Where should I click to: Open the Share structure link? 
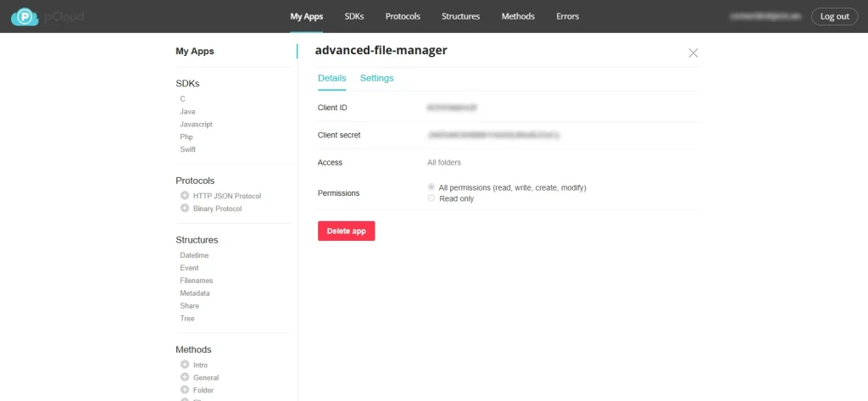189,306
